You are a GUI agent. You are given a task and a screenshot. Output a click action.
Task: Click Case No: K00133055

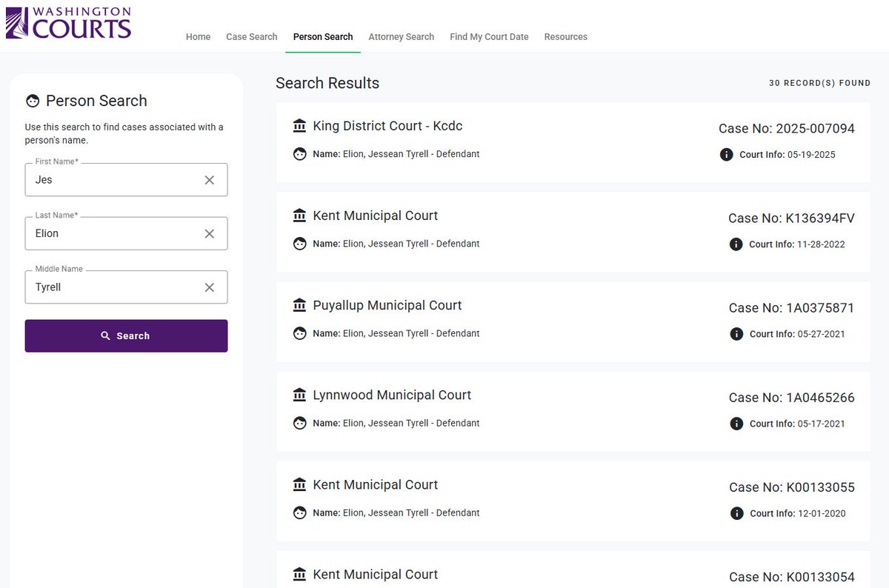coord(792,487)
